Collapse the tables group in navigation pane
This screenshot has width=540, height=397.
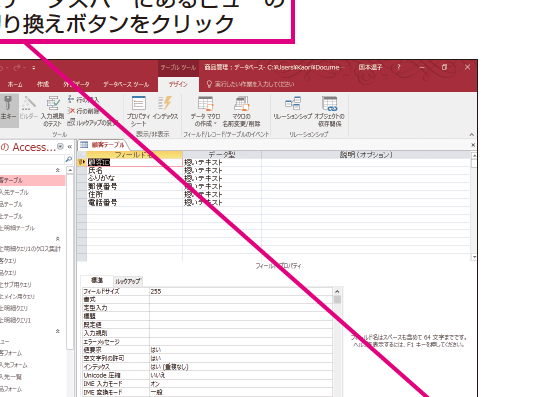(58, 170)
